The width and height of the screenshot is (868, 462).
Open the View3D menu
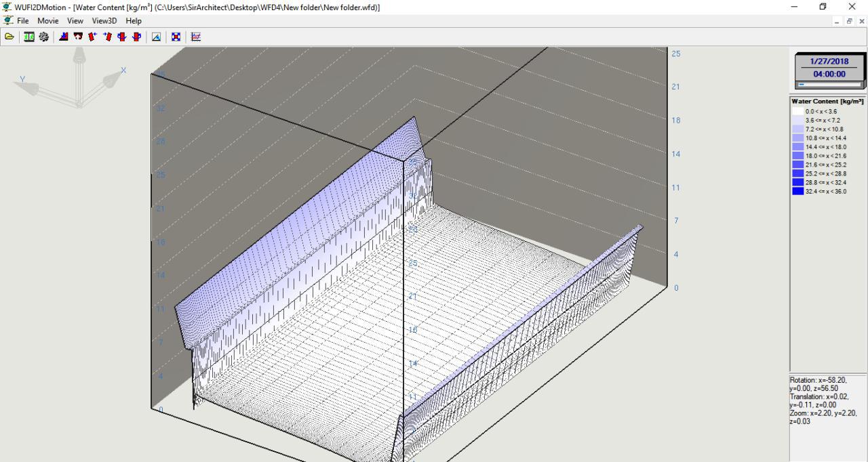104,21
